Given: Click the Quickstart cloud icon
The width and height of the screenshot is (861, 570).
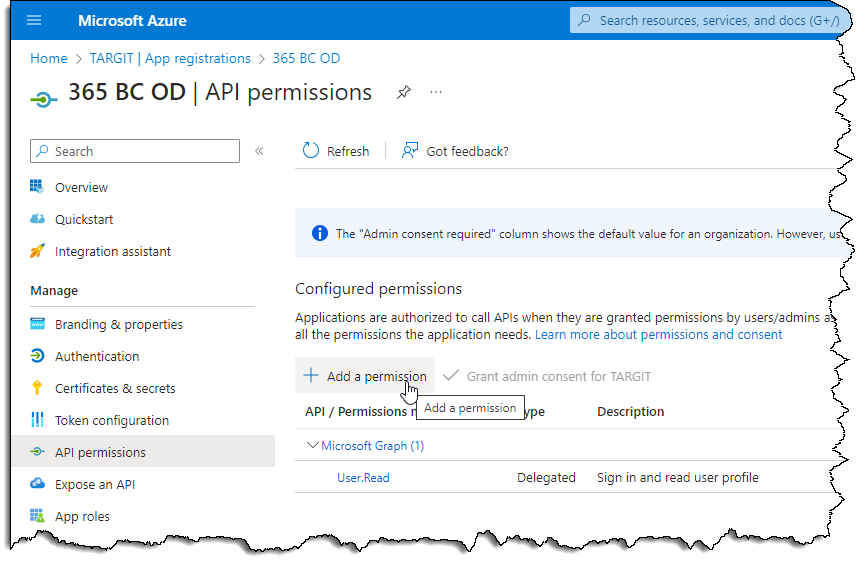Looking at the screenshot, I should coord(37,219).
